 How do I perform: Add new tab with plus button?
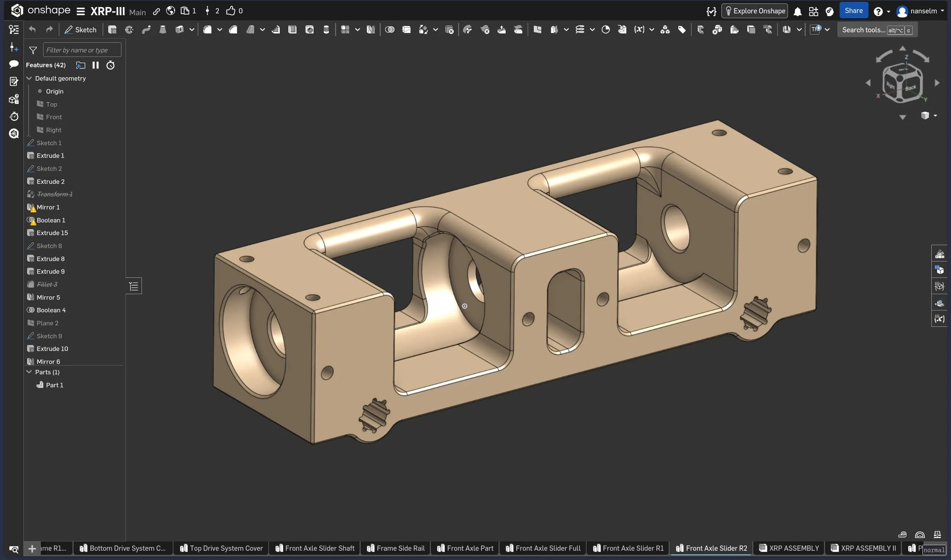point(32,548)
